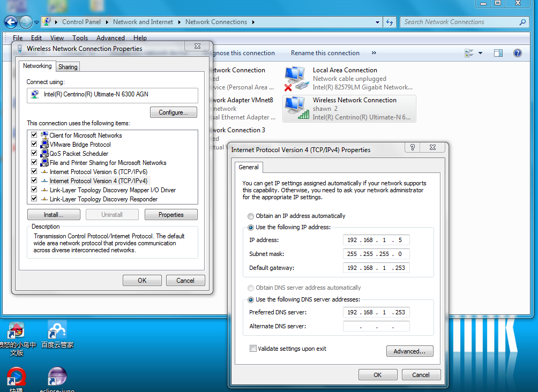Viewport: 538px width, 392px height.
Task: Click the search magnifier icon
Action: point(522,22)
